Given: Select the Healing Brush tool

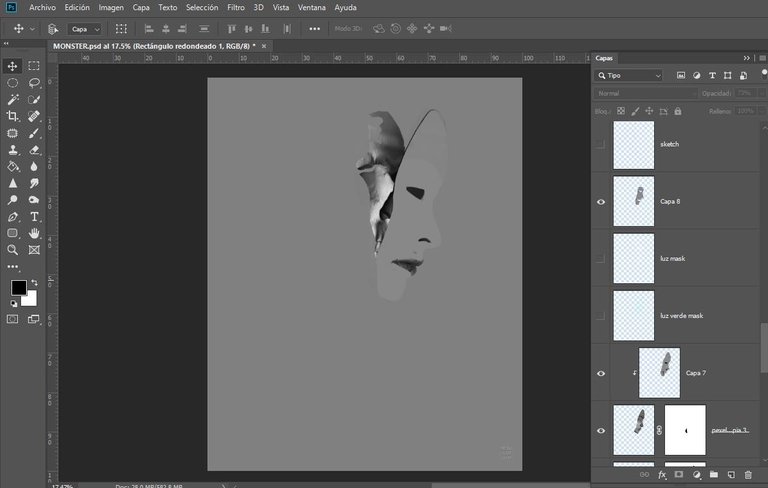Looking at the screenshot, I should [x=34, y=116].
